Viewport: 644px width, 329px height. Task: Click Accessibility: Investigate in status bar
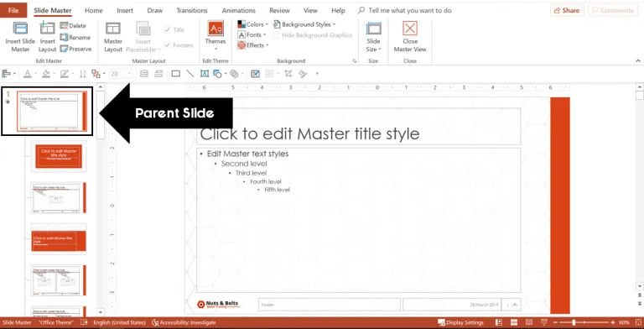pos(184,323)
